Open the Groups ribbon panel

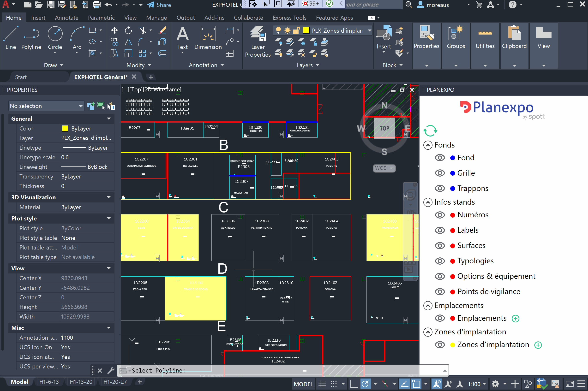pyautogui.click(x=456, y=45)
